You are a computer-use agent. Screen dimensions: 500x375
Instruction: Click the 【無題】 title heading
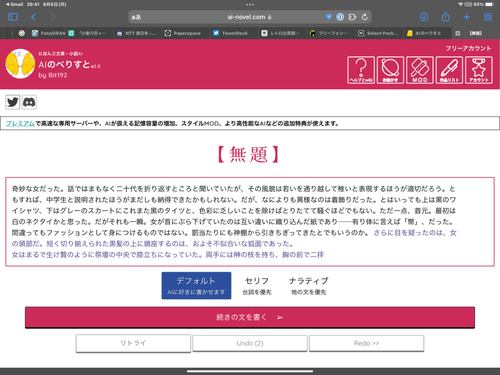tap(248, 154)
